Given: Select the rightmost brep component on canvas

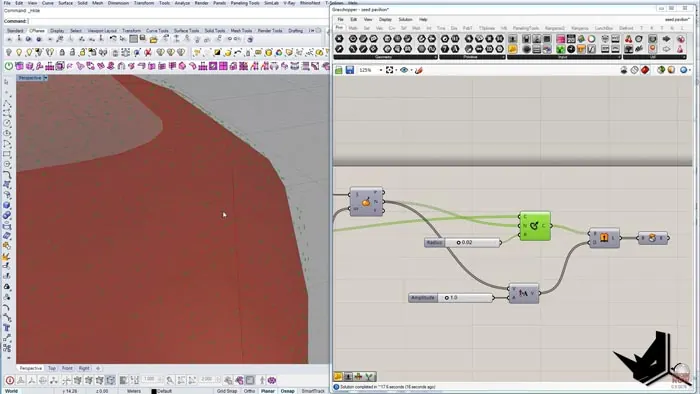Looking at the screenshot, I should tap(653, 238).
